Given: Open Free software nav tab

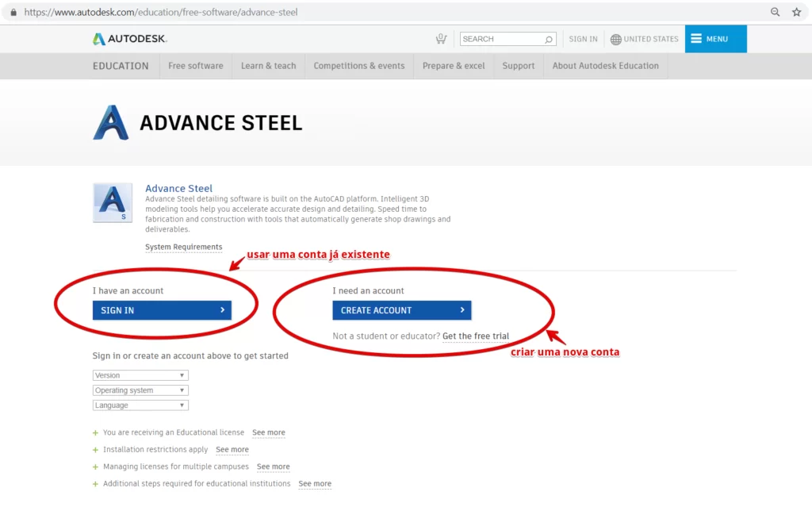Looking at the screenshot, I should pos(196,66).
